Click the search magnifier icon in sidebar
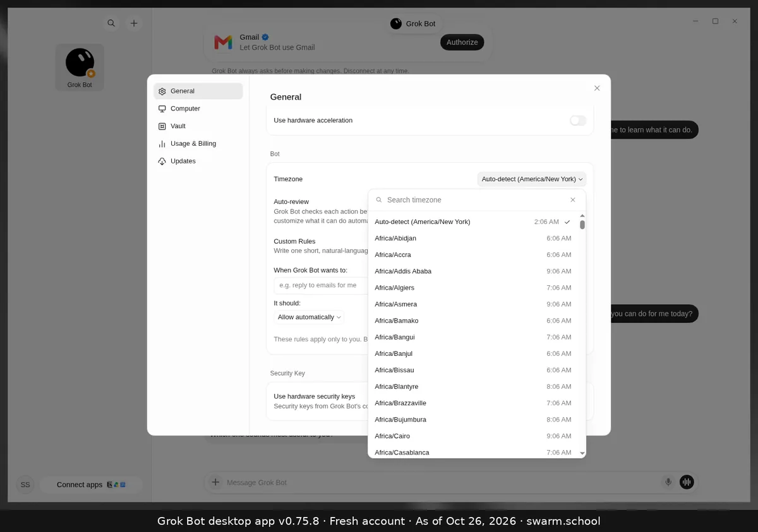This screenshot has height=532, width=758. [x=111, y=23]
